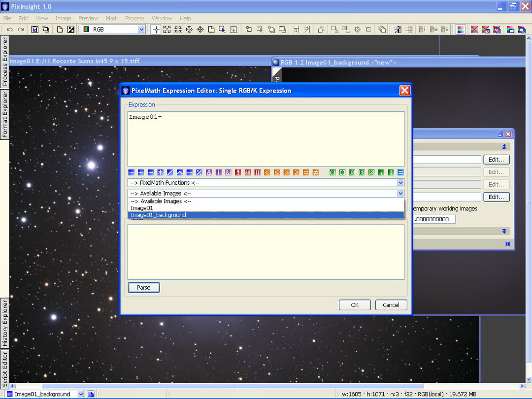Insert the inversion (~) operator
Viewport: 532px width, 399px height.
(x=132, y=172)
